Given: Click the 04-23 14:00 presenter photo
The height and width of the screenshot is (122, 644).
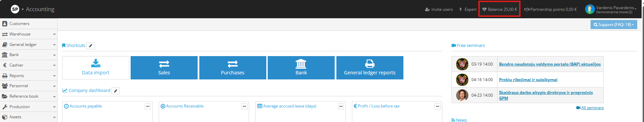Looking at the screenshot, I should tap(462, 95).
